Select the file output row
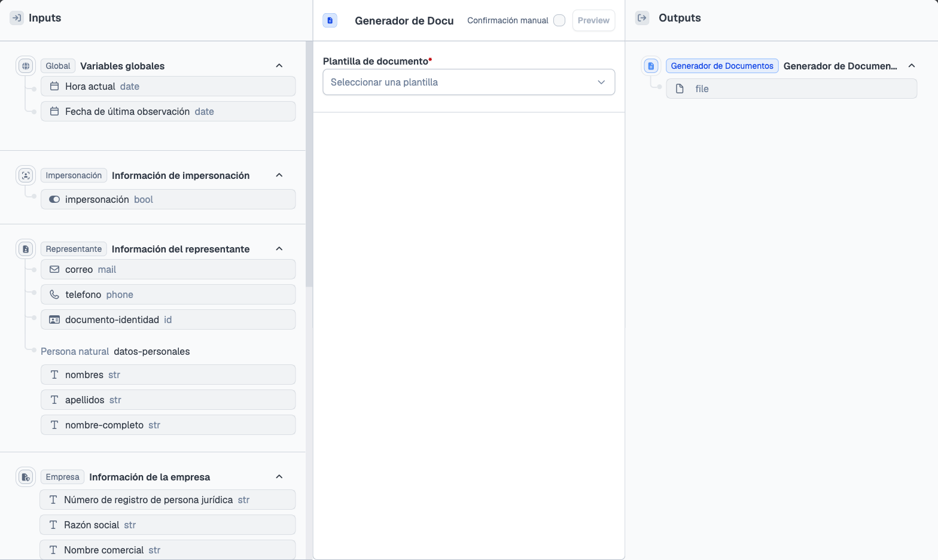The image size is (938, 560). (791, 89)
